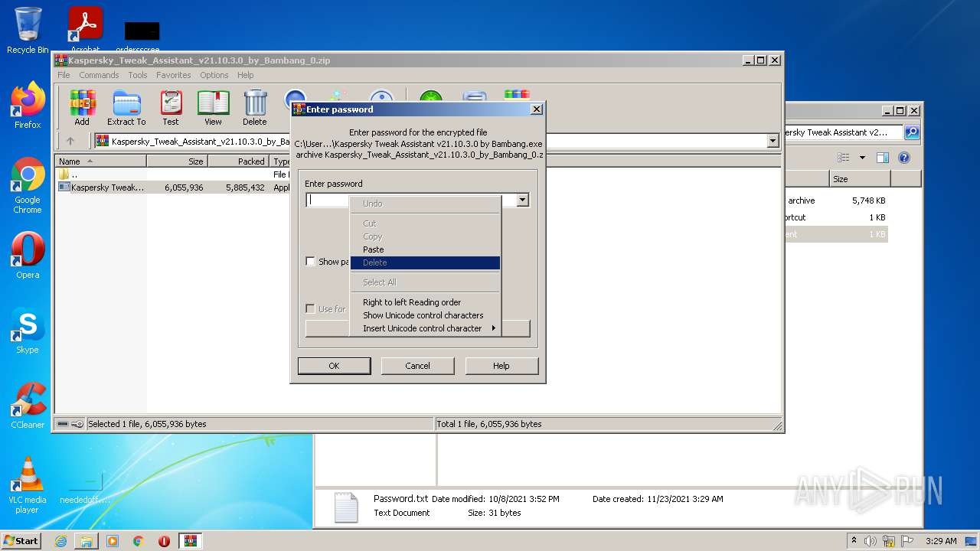The image size is (980, 551).
Task: Click the Extract To toolbar icon
Action: click(x=126, y=107)
